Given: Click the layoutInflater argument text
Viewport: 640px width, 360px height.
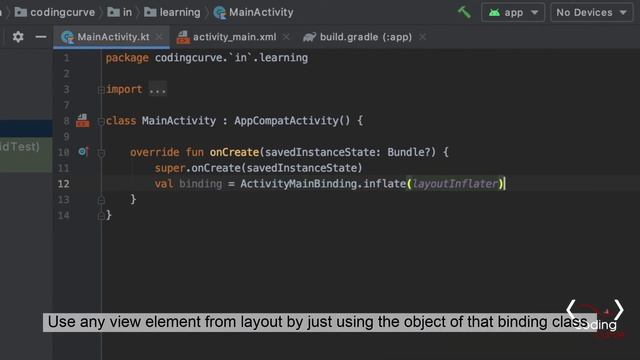Looking at the screenshot, I should coord(455,184).
